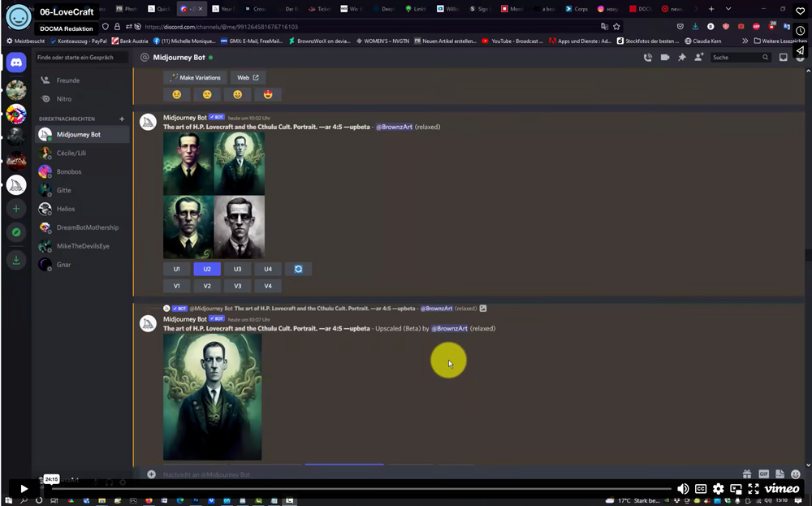The height and width of the screenshot is (506, 812).
Task: Click the V3 variation button
Action: coord(237,286)
